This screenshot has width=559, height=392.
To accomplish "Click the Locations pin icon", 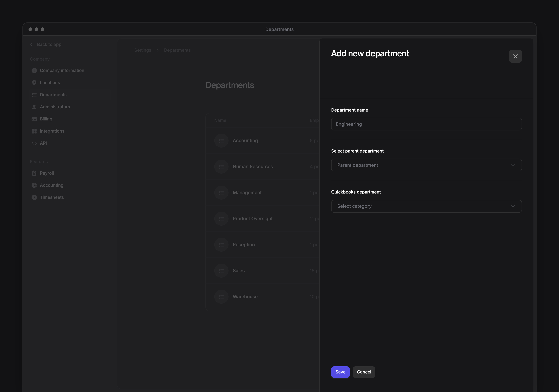I will click(x=34, y=83).
